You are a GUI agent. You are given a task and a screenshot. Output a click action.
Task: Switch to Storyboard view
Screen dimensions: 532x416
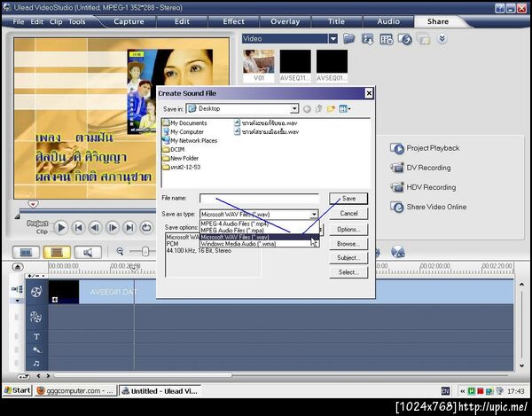pos(26,252)
